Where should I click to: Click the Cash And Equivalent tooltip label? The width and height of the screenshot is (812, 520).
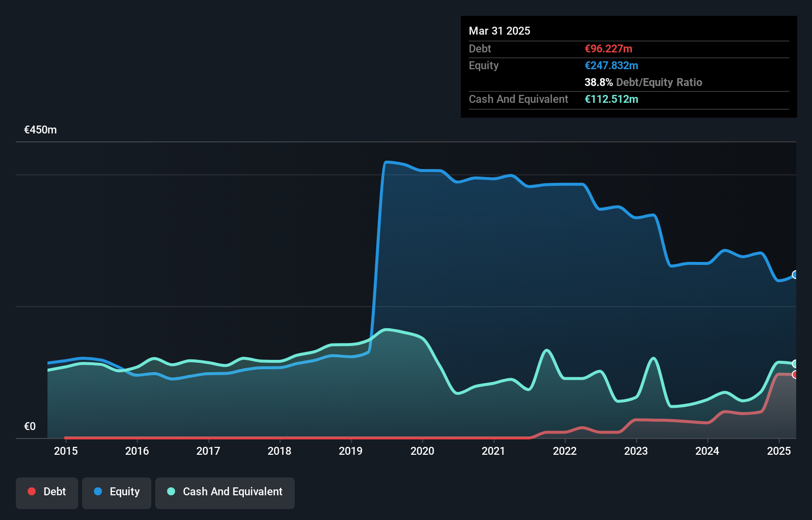tap(518, 99)
